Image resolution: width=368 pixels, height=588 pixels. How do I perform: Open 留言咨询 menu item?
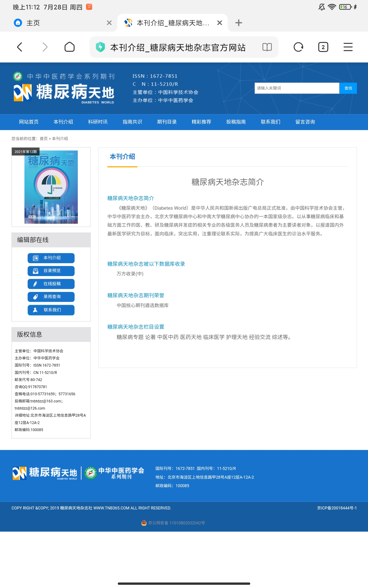coord(305,122)
